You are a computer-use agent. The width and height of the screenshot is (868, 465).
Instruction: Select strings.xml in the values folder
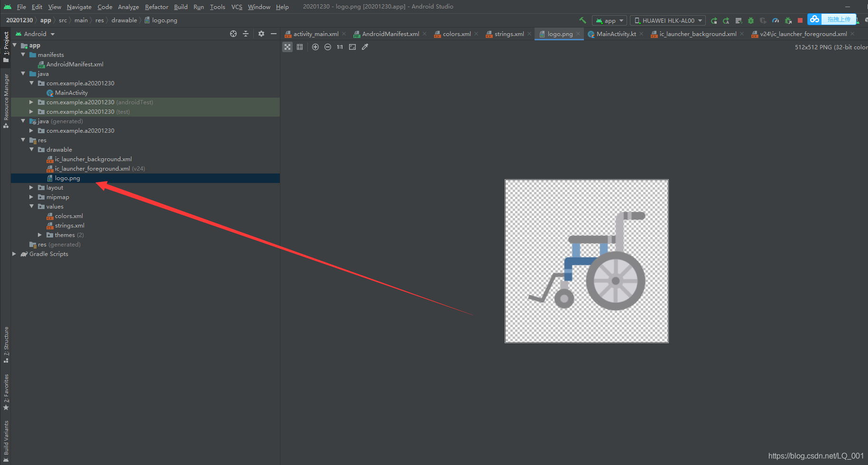(65, 226)
